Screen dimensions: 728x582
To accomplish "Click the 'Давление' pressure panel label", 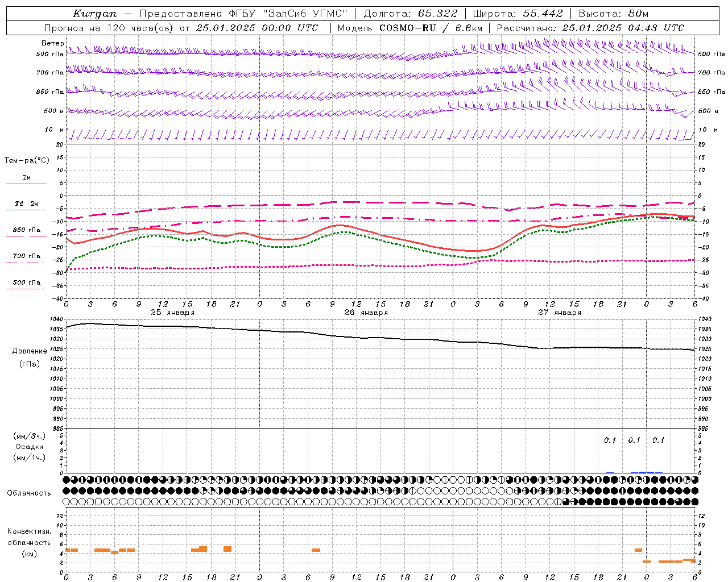I will pyautogui.click(x=30, y=351).
